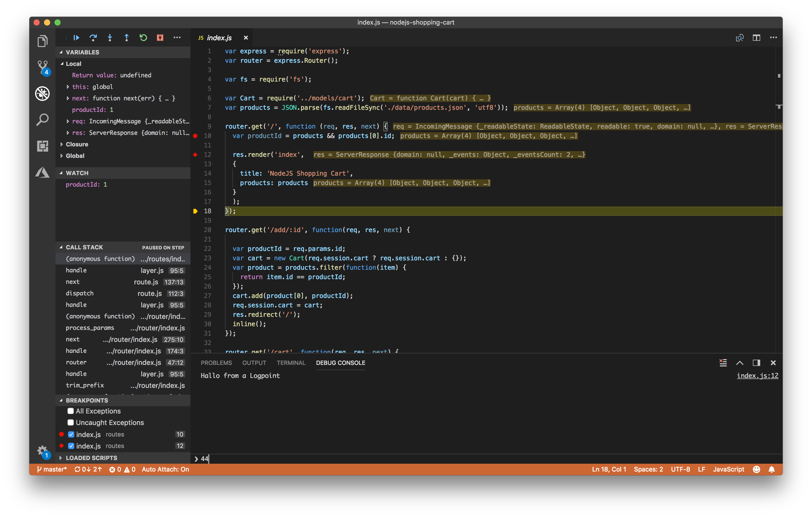
Task: Click line 12 breakpoint marker in gutter
Action: (x=195, y=154)
